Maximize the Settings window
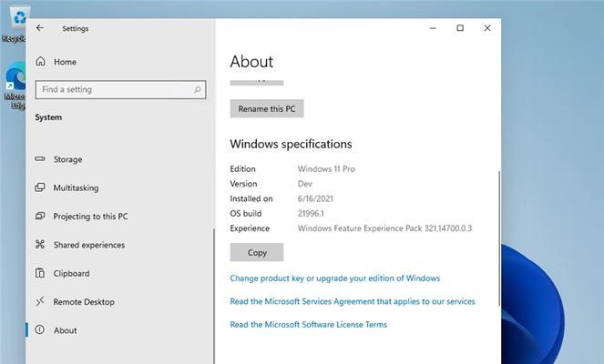This screenshot has height=364, width=604. tap(460, 28)
